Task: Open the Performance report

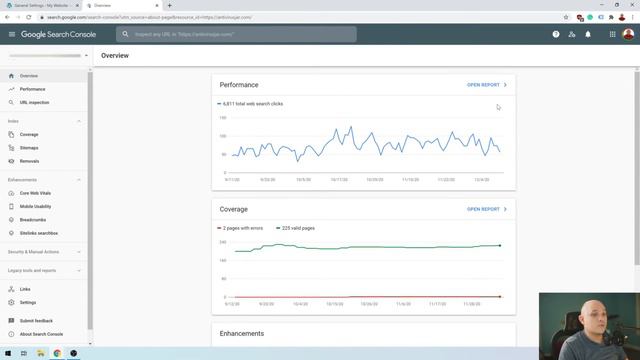Action: click(487, 85)
